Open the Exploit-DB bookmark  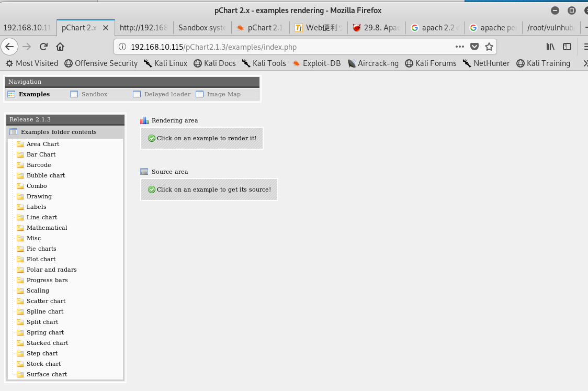(316, 63)
